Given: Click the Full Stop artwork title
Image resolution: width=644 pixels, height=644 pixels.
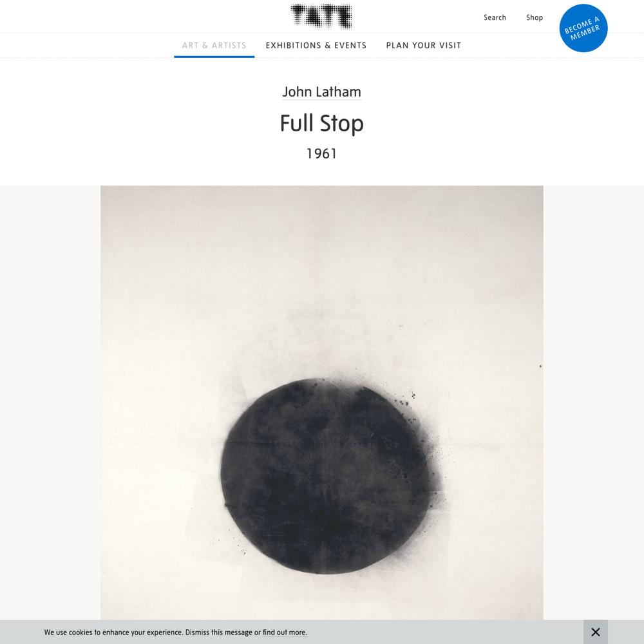Looking at the screenshot, I should [x=321, y=123].
